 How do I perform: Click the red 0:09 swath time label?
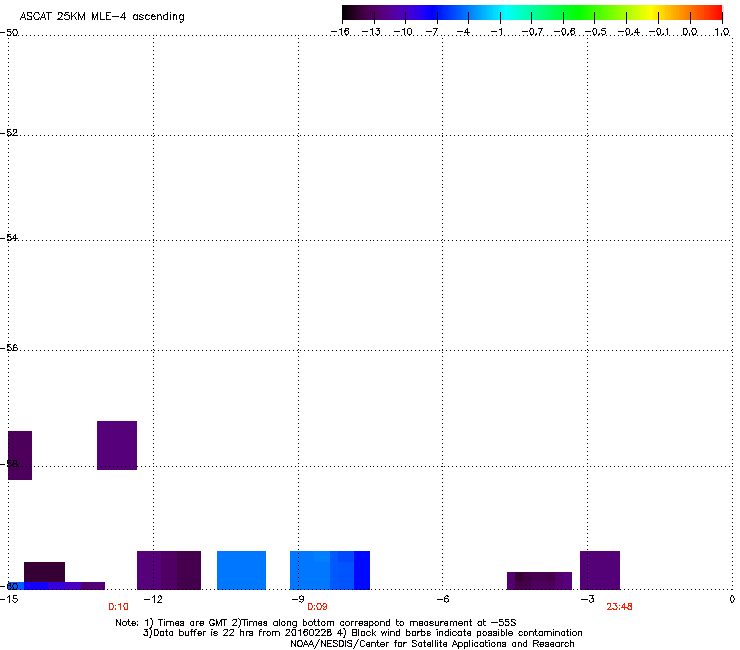(317, 607)
